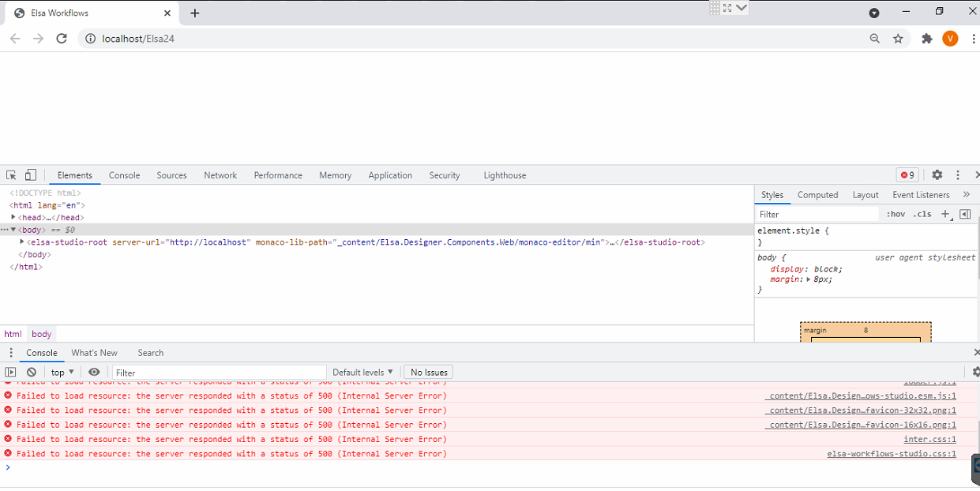Open the Extensions puzzle icon
Viewport: 980px width, 491px height.
click(927, 39)
